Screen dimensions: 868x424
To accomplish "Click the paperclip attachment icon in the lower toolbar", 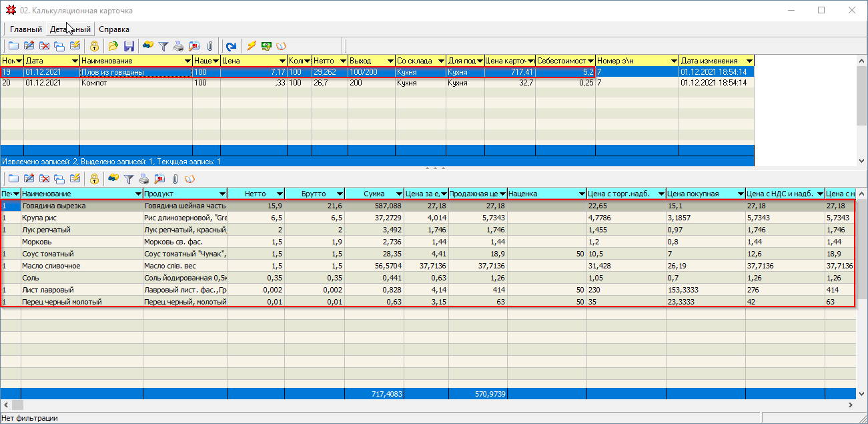I will click(175, 179).
